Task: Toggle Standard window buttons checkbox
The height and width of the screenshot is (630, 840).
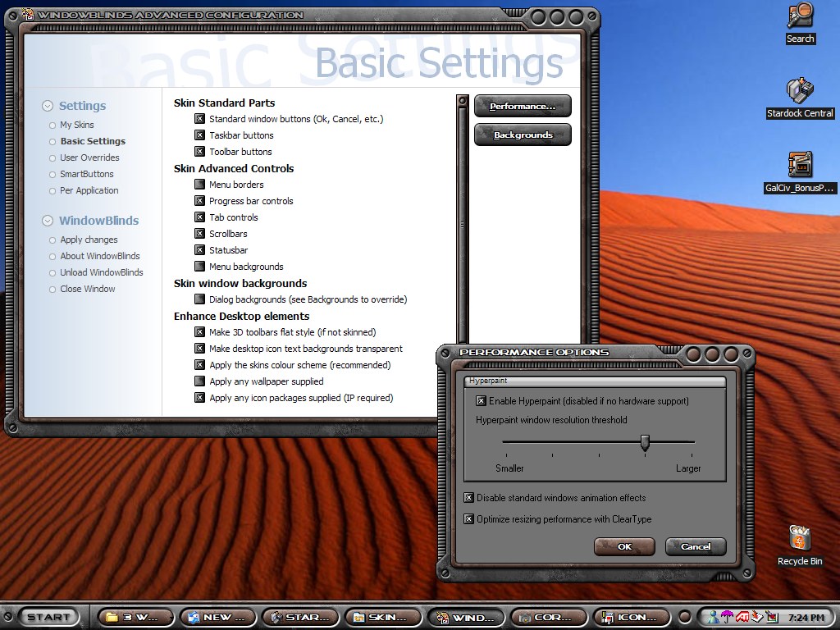Action: pyautogui.click(x=200, y=119)
